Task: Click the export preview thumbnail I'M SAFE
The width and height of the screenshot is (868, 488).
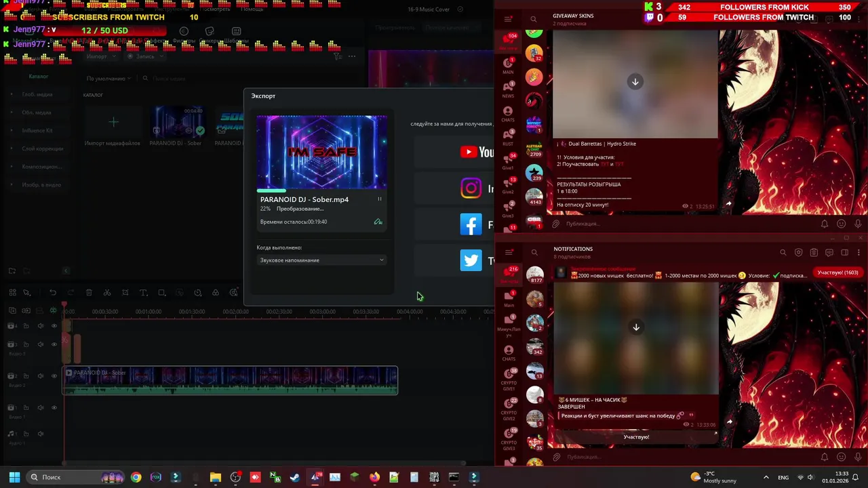Action: (x=322, y=152)
